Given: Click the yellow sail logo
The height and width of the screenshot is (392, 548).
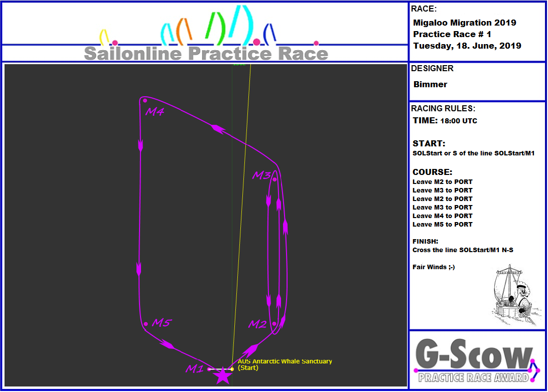Looking at the screenshot, I should [104, 37].
